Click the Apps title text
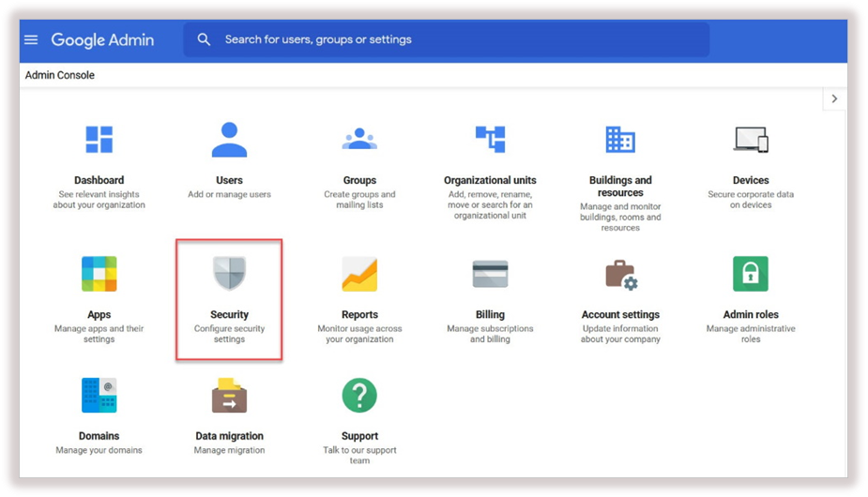The width and height of the screenshot is (868, 497). (99, 314)
